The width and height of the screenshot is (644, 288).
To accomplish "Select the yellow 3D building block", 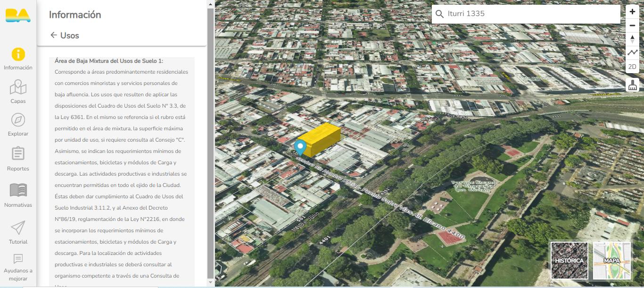I will click(321, 139).
